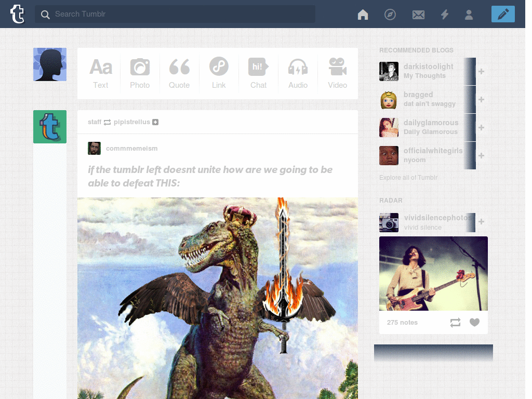Create a new Link post
This screenshot has height=399, width=532.
coord(219,73)
